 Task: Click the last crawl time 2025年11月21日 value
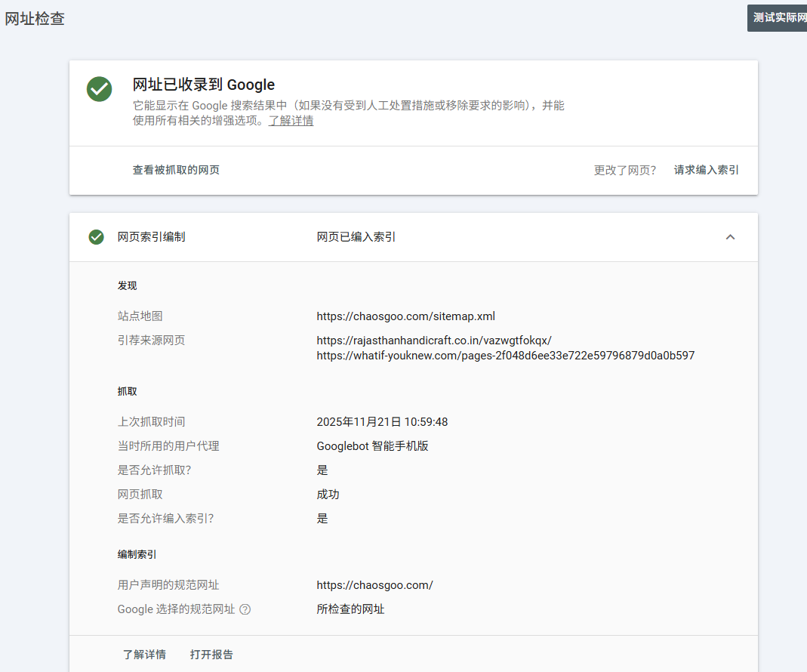pyautogui.click(x=382, y=422)
